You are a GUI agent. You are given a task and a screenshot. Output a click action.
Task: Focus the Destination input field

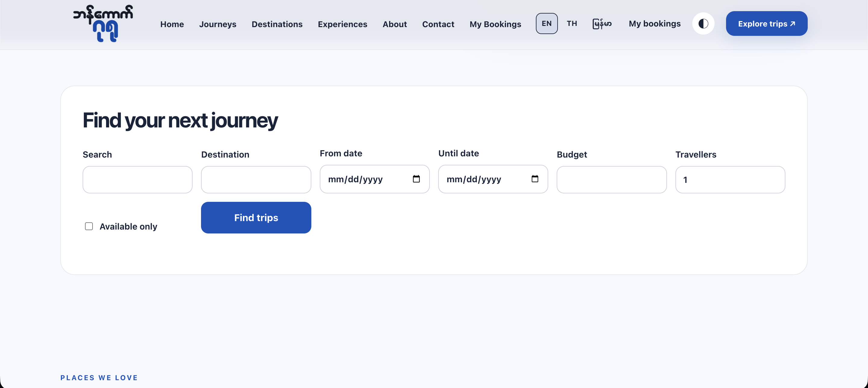(256, 180)
